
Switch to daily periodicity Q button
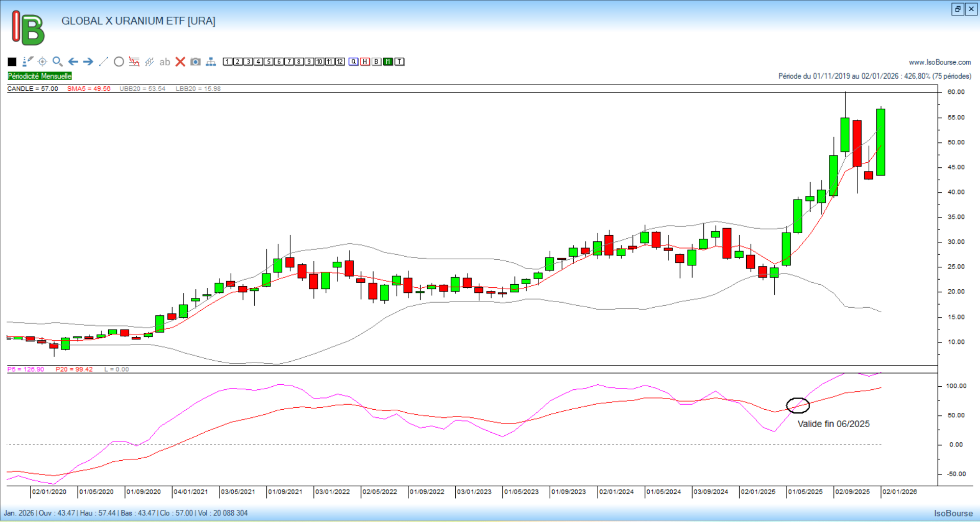pyautogui.click(x=353, y=62)
